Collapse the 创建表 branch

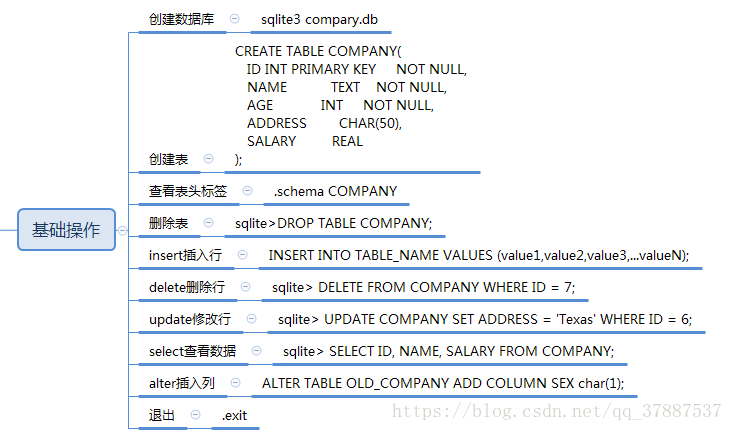pyautogui.click(x=208, y=159)
